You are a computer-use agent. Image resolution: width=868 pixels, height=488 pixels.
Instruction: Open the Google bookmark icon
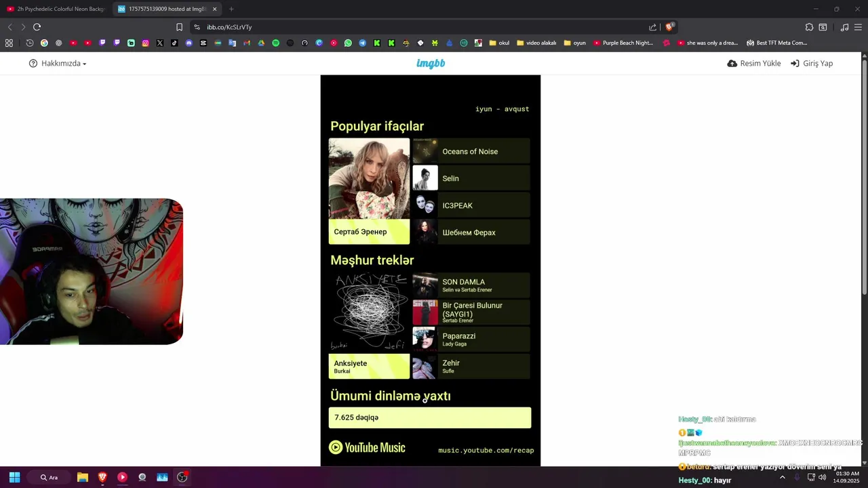coord(44,43)
